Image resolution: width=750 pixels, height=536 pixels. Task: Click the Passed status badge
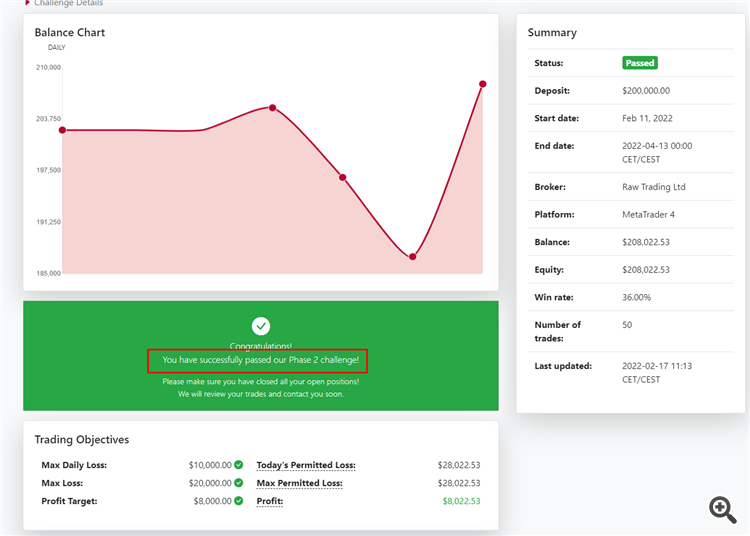pos(640,63)
